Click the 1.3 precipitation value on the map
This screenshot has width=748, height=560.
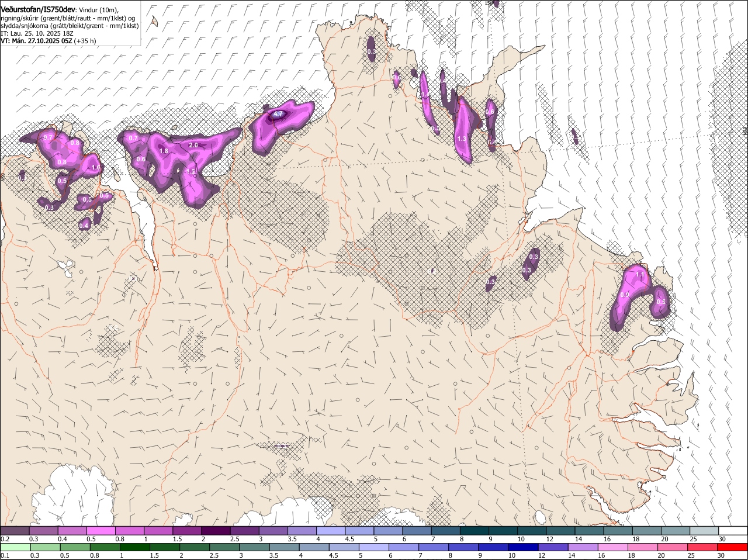[x=462, y=139]
